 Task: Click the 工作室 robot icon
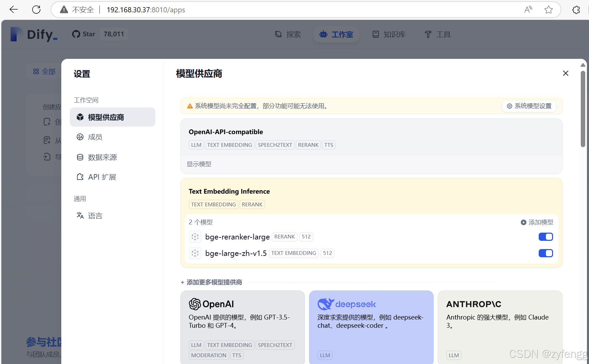pyautogui.click(x=323, y=34)
